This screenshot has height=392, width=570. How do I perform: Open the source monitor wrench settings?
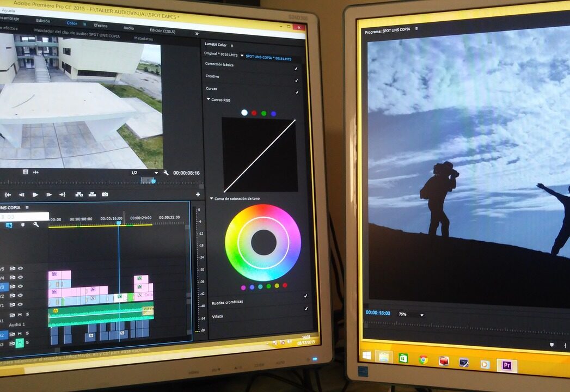166,173
